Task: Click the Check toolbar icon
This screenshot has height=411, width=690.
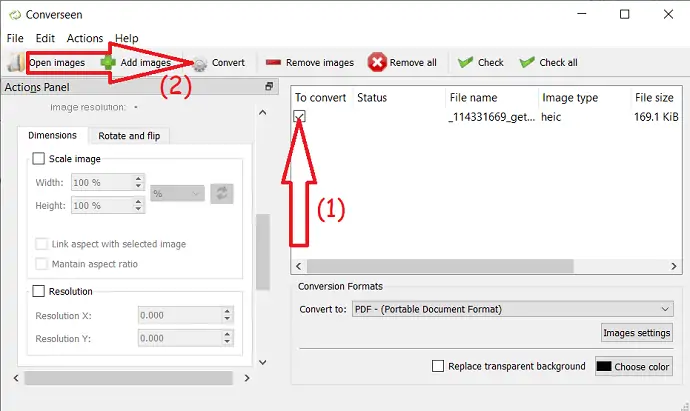Action: (x=465, y=63)
